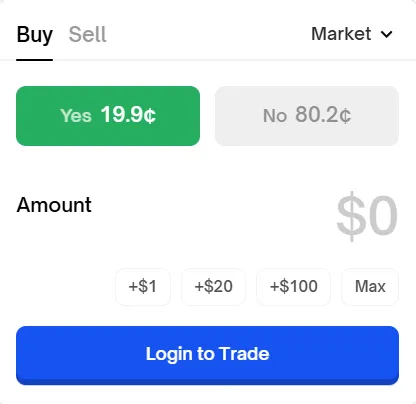416x404 pixels.
Task: Add $1 to the amount
Action: 143,286
